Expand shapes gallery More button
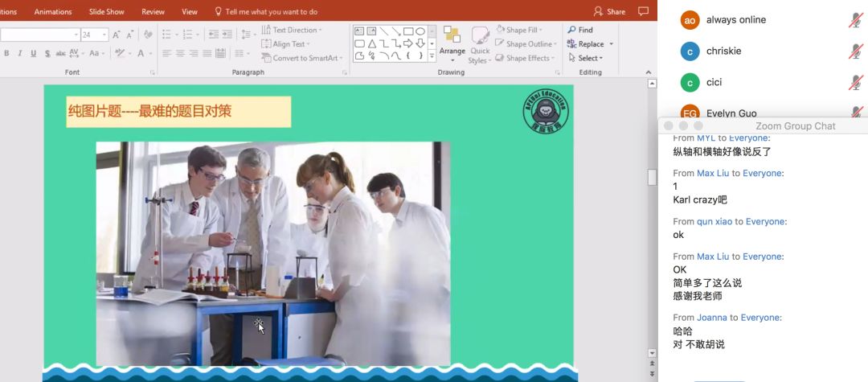 point(432,55)
